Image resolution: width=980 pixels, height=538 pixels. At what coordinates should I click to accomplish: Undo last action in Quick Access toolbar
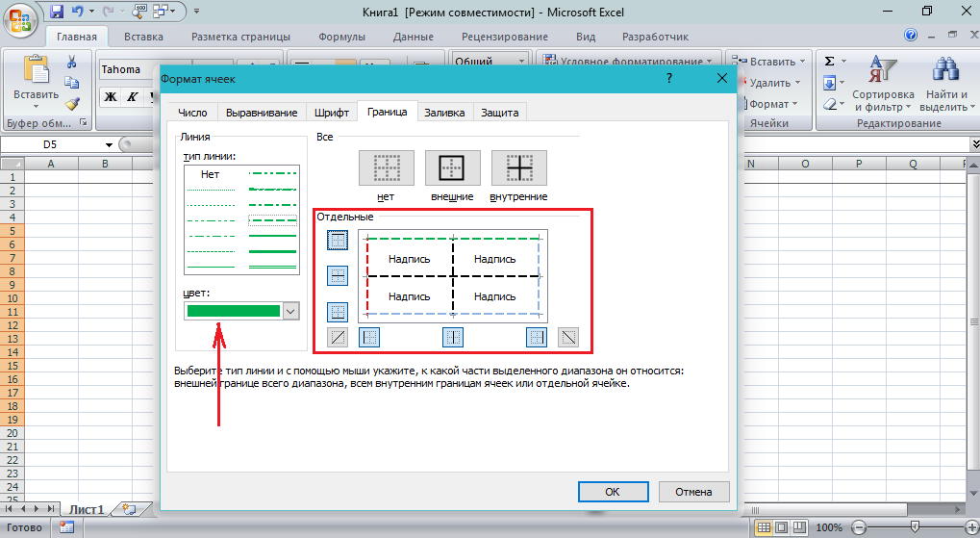(x=77, y=12)
